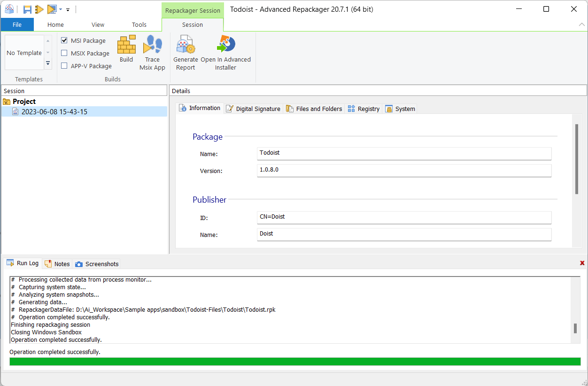The image size is (588, 386).
Task: Switch to the View ribbon tab
Action: [x=98, y=24]
